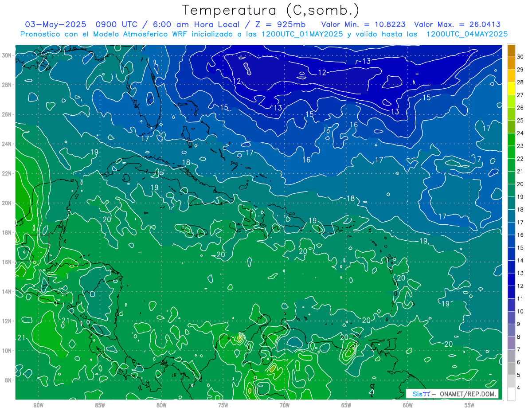Click the '27' label on the color scale

pos(520,95)
